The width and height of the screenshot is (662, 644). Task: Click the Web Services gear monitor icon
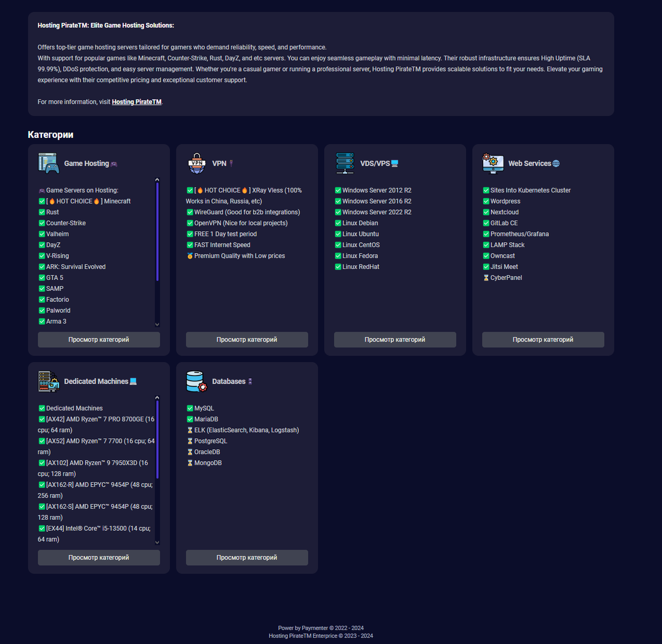(493, 163)
